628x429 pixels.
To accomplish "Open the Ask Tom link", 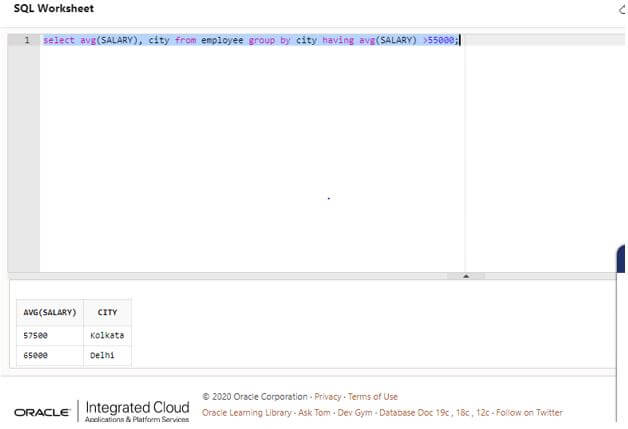I will (x=314, y=413).
